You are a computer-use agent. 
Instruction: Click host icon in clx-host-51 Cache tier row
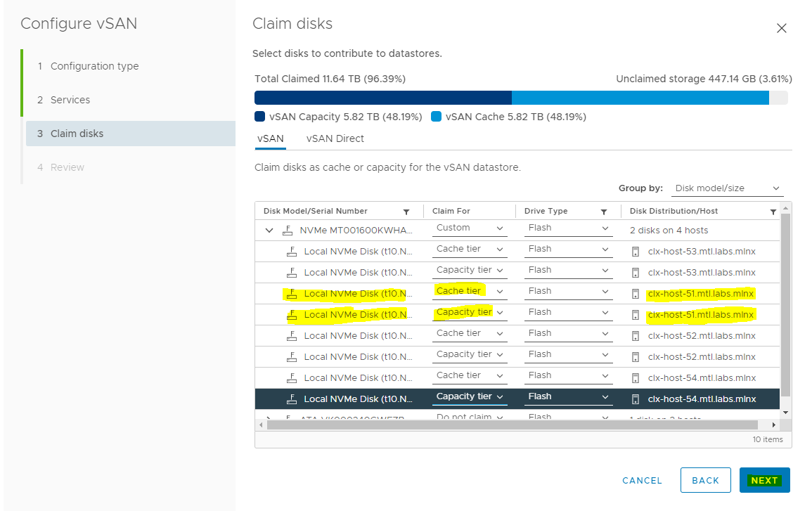pos(636,294)
